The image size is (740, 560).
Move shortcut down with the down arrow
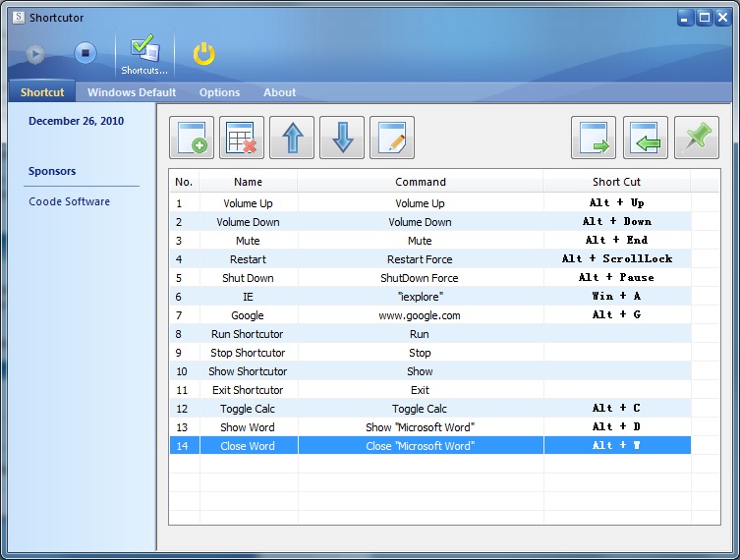pyautogui.click(x=342, y=138)
